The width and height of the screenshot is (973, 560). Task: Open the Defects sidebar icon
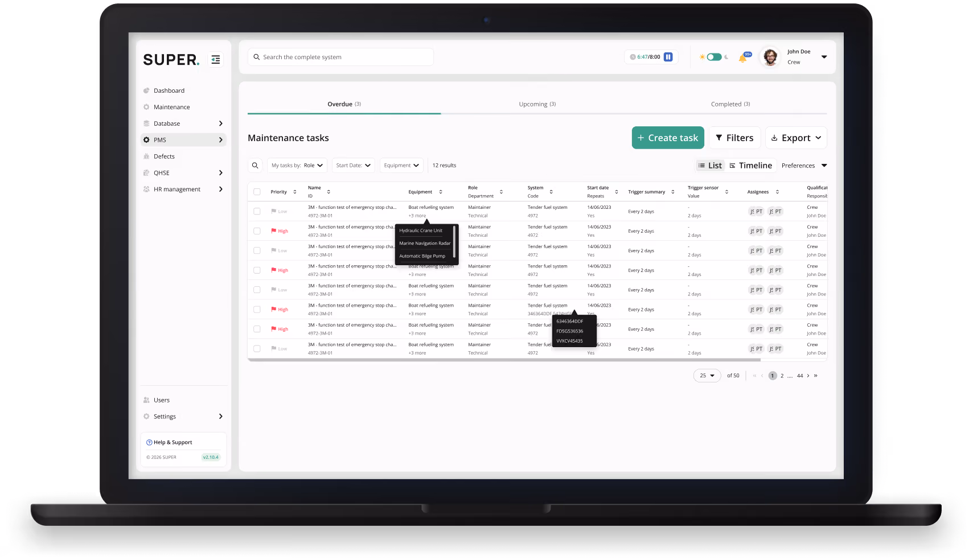pyautogui.click(x=146, y=157)
